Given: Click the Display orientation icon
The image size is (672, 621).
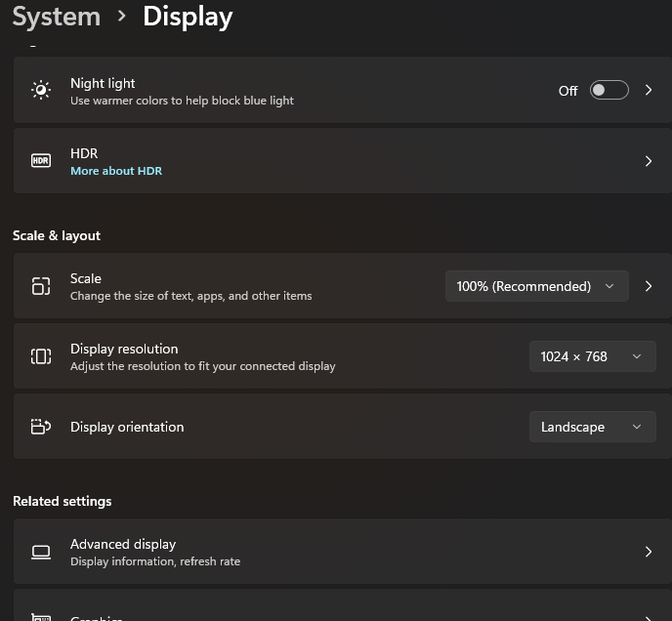Looking at the screenshot, I should click(41, 427).
